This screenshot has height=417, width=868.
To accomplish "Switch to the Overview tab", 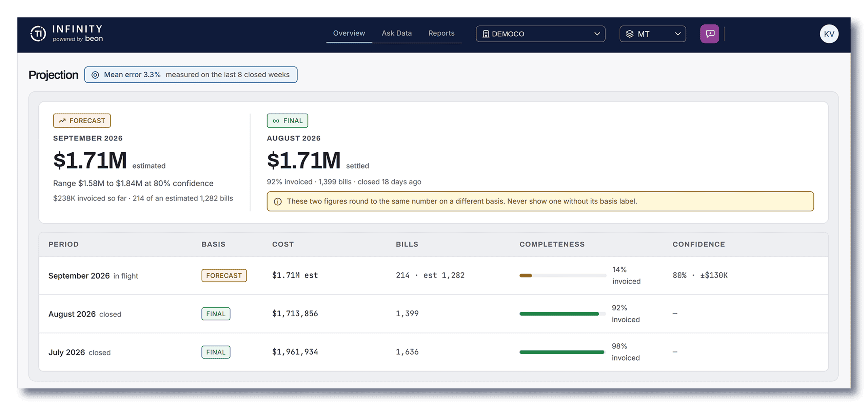I will (x=349, y=33).
